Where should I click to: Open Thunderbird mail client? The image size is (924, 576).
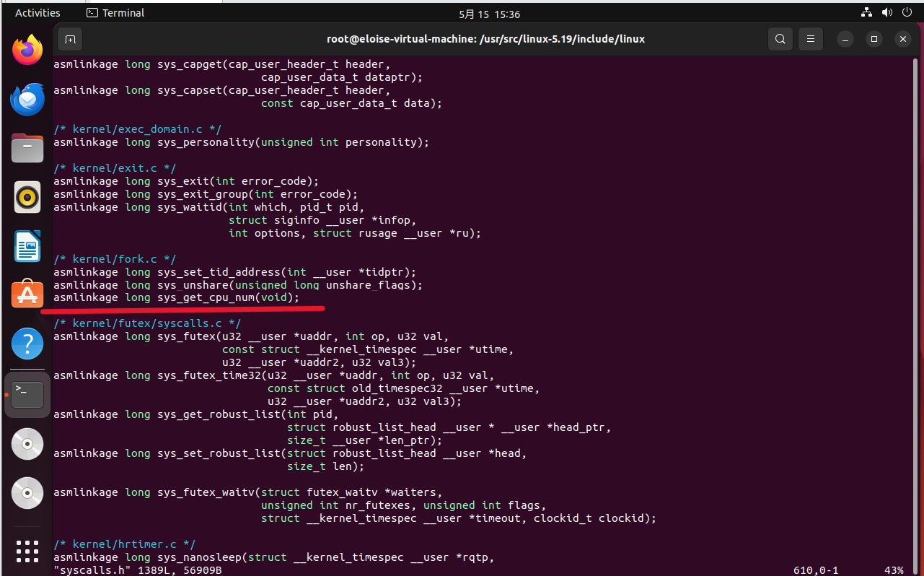coord(27,99)
